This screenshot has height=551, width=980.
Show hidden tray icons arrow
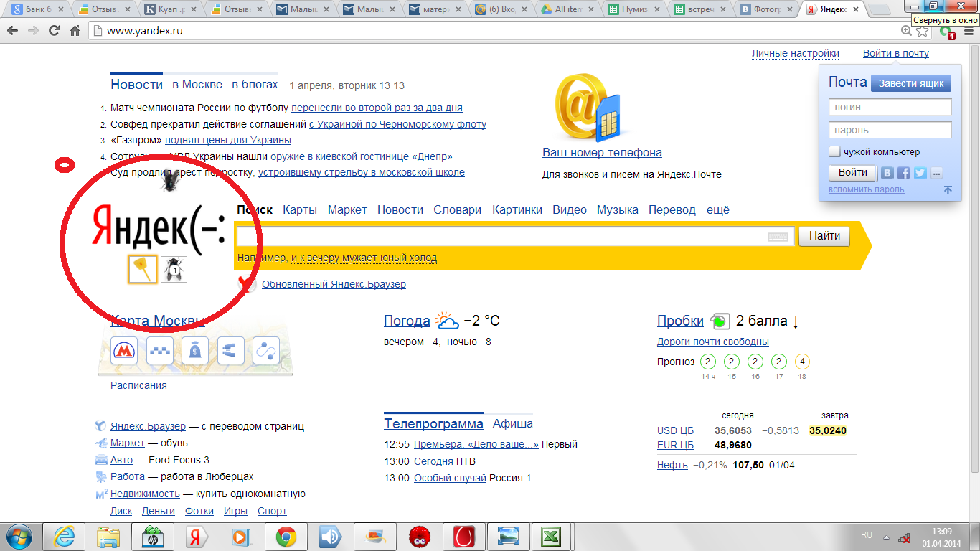(887, 537)
